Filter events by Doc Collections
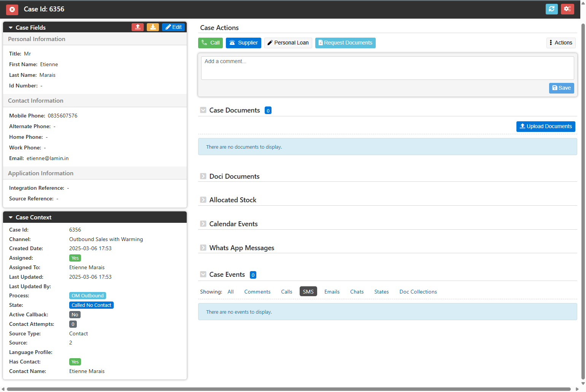 (418, 292)
